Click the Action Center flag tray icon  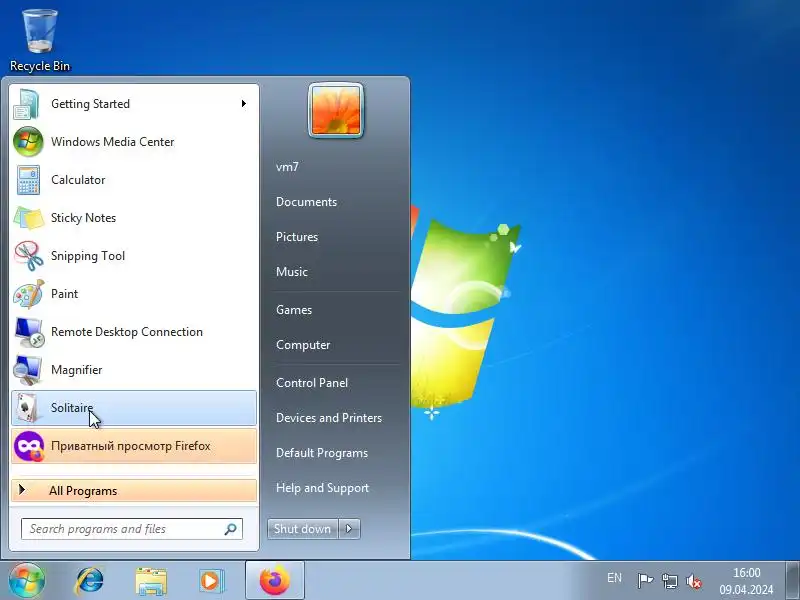[x=645, y=581]
